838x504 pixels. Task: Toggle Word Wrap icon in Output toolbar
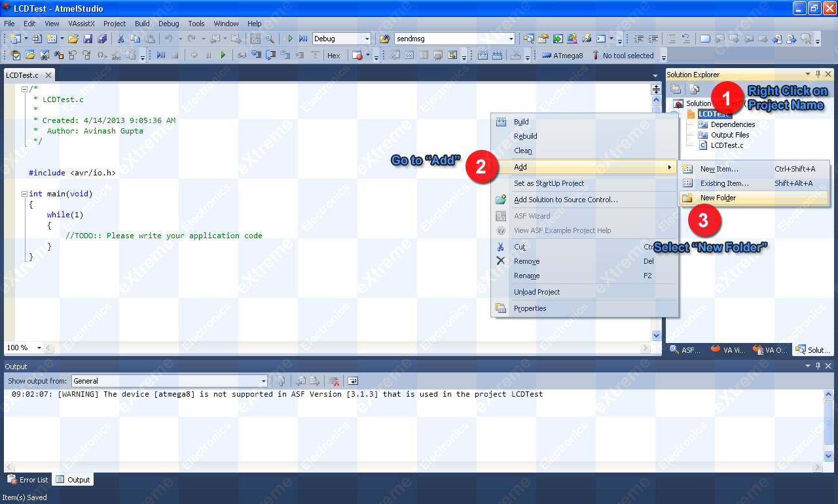point(353,381)
